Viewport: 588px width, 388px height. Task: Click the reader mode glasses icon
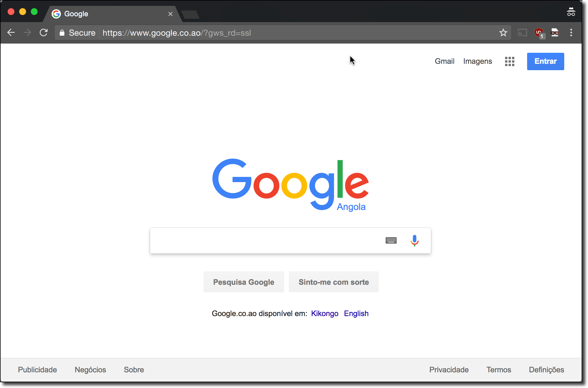(x=555, y=33)
